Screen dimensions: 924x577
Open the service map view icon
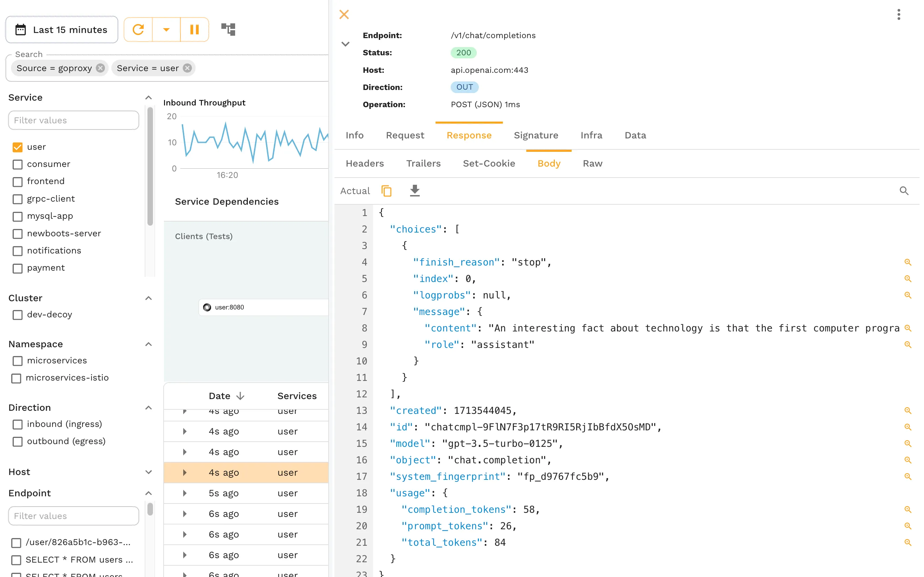[228, 29]
